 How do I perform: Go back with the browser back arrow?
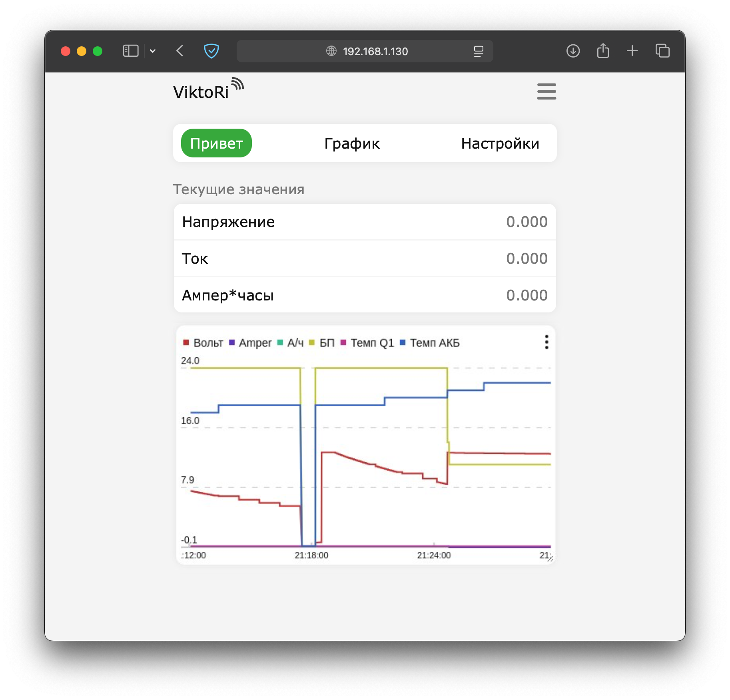click(180, 51)
